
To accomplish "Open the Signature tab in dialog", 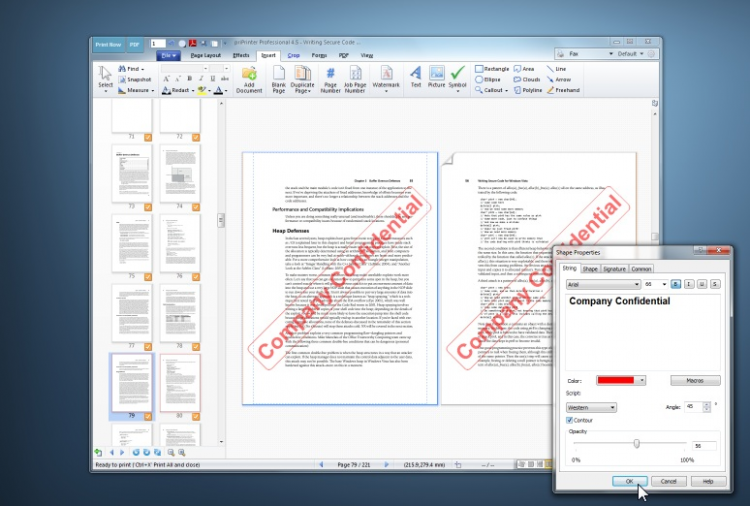I will 614,269.
